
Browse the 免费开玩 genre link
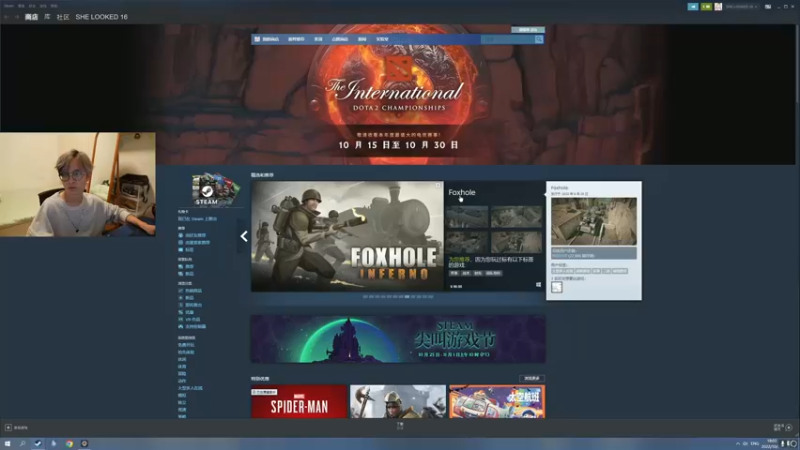186,345
